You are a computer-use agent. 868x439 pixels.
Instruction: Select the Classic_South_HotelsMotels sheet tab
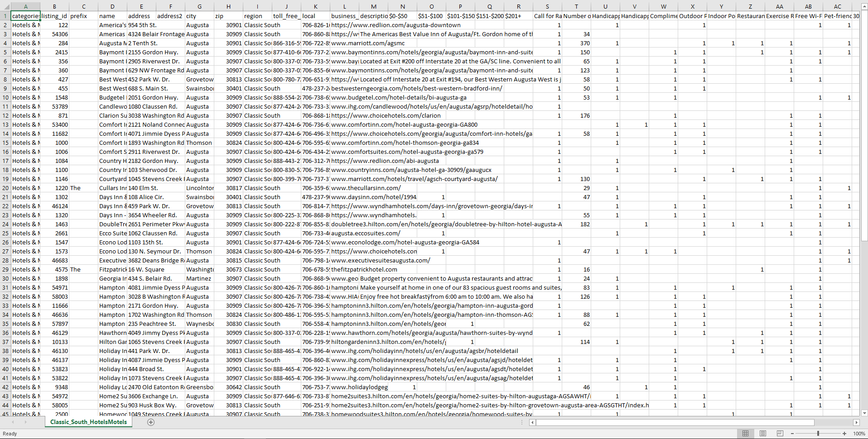[x=88, y=422]
